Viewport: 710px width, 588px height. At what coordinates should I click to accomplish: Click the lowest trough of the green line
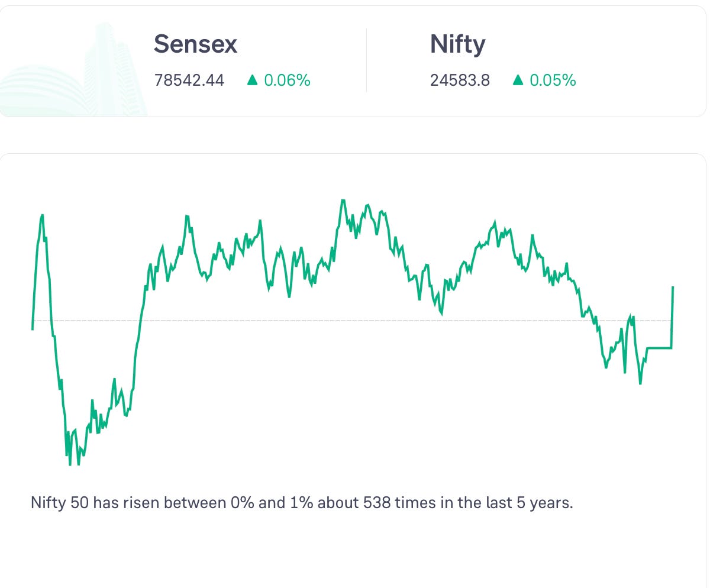point(70,464)
